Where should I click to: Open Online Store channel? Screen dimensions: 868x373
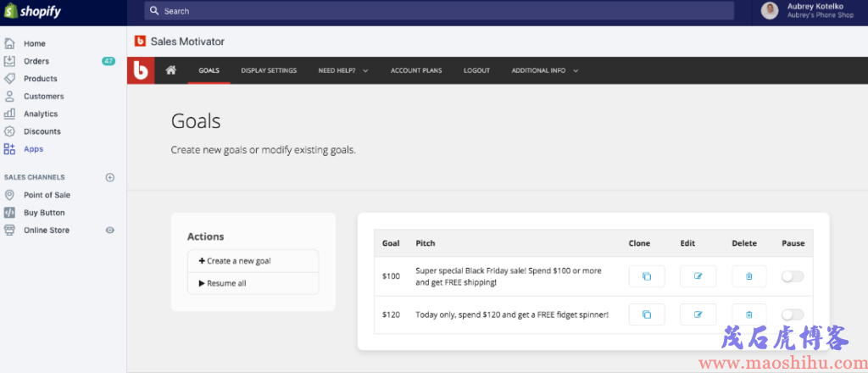tap(47, 231)
